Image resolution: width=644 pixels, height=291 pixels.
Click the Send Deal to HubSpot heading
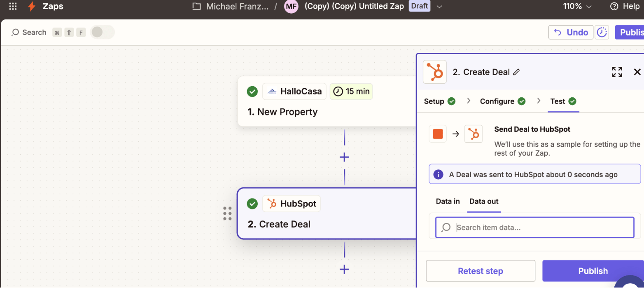coord(532,129)
